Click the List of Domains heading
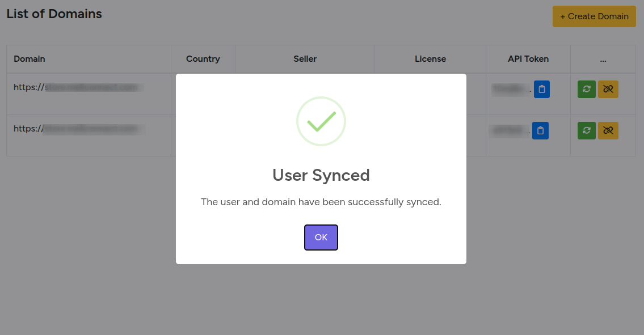This screenshot has width=644, height=335. click(54, 14)
